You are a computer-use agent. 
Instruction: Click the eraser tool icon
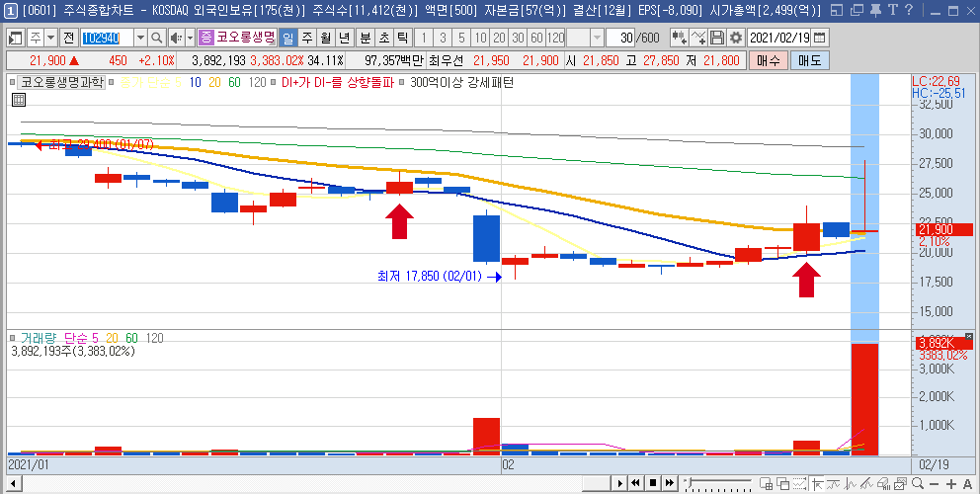click(x=883, y=483)
